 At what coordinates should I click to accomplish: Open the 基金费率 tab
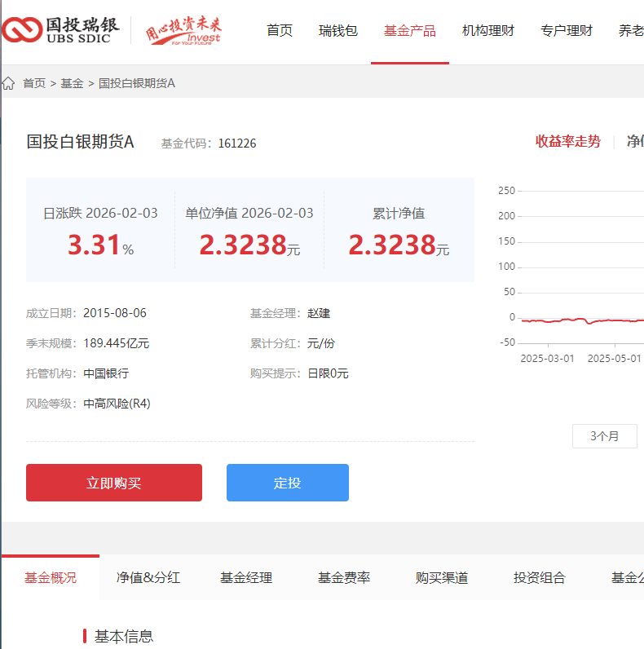coord(344,578)
